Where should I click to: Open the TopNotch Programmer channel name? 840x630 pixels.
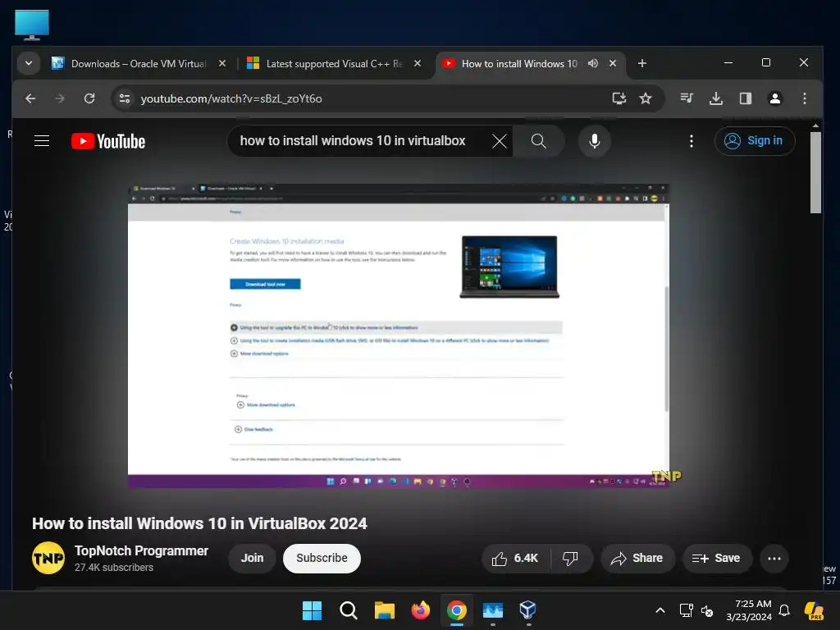tap(141, 550)
